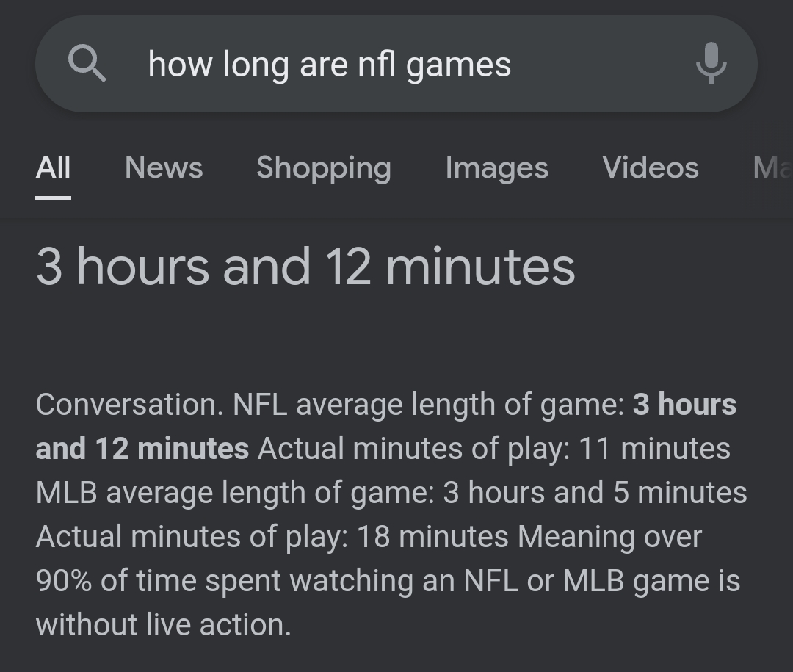Click 'Actual minutes of play: 11 minutes' text
The image size is (793, 672).
493,448
